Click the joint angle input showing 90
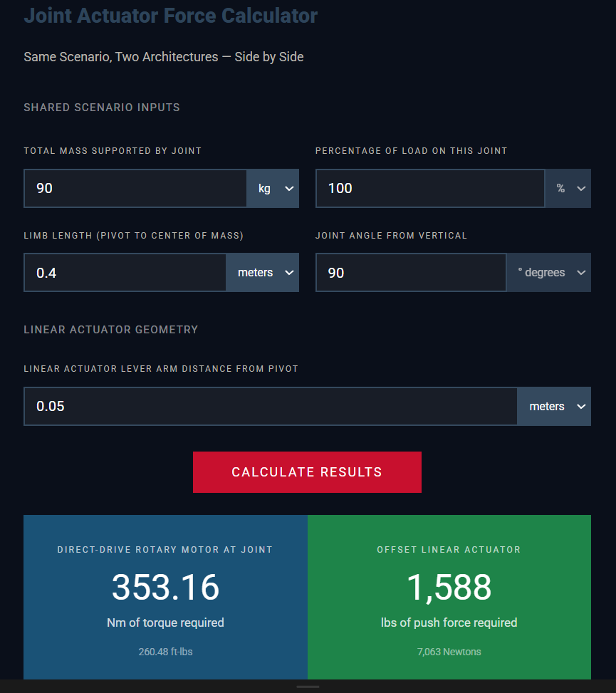This screenshot has width=616, height=693. [411, 273]
